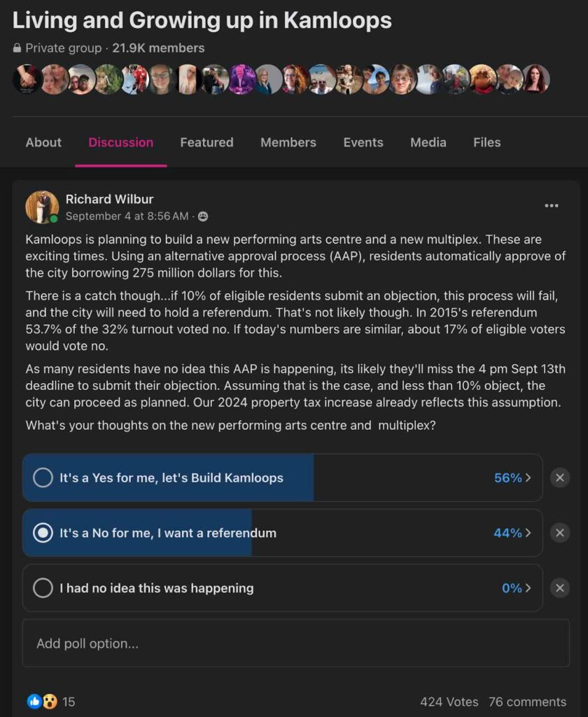The width and height of the screenshot is (588, 717).
Task: Remove the 'Yes, let's Build Kamloops' poll option
Action: click(x=559, y=478)
